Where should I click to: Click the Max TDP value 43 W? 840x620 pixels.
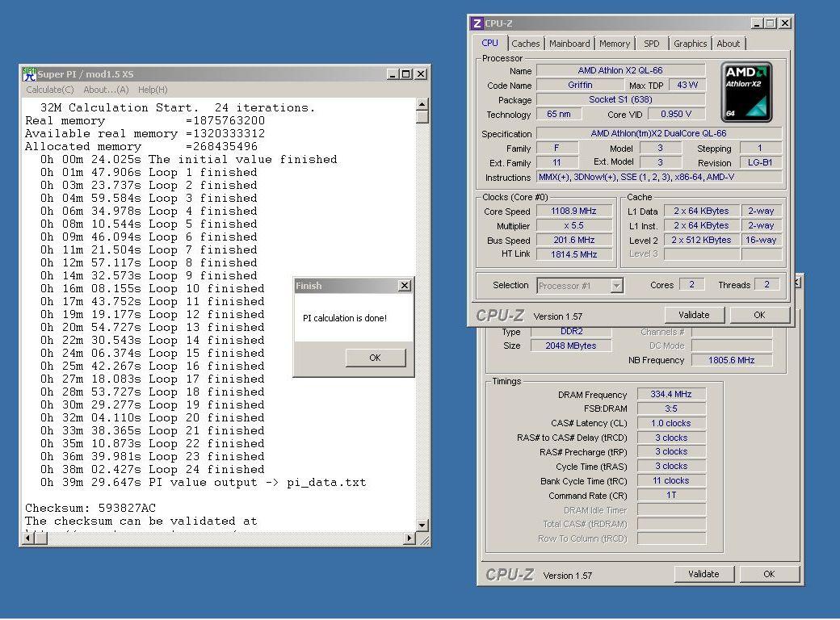(687, 85)
